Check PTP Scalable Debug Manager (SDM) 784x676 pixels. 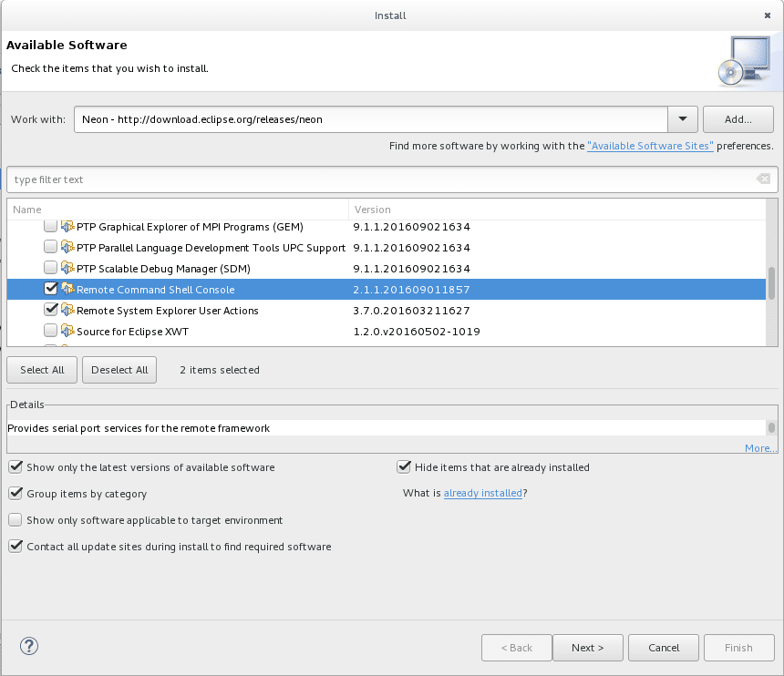coord(50,268)
